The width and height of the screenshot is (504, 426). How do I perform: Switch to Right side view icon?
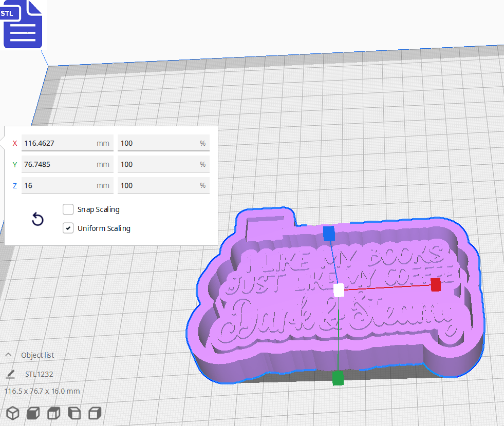(94, 413)
